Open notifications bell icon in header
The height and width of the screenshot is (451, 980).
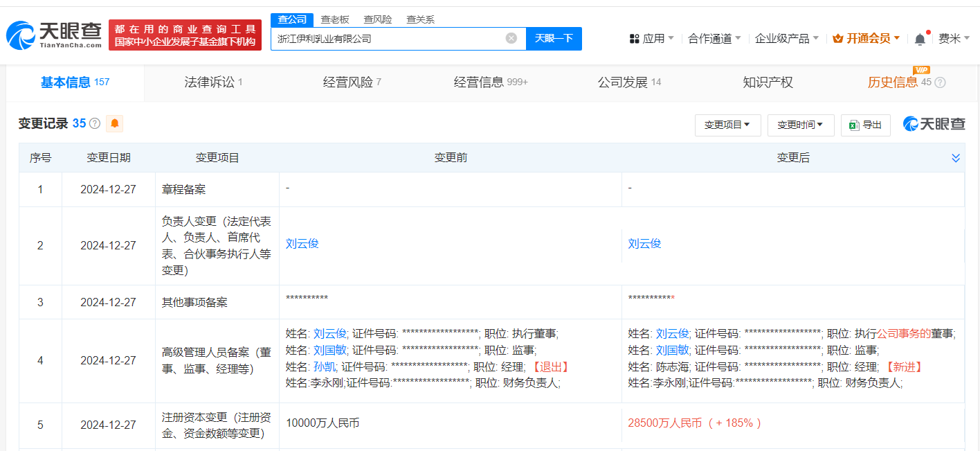(x=920, y=39)
